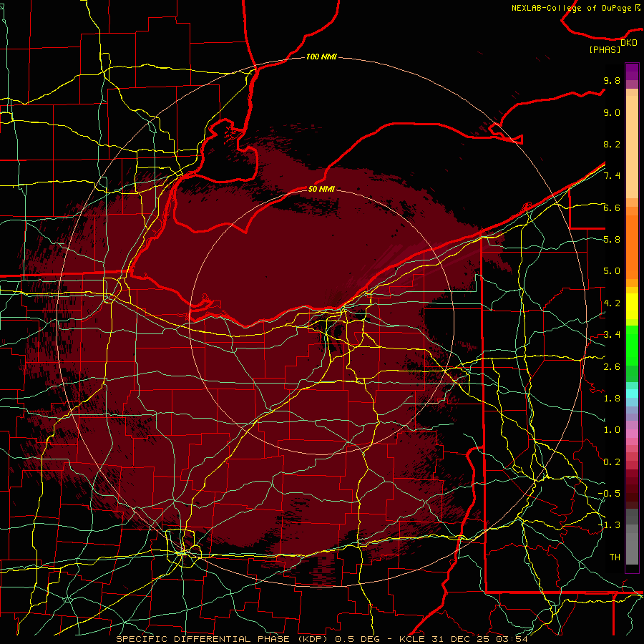The height and width of the screenshot is (644, 644).
Task: Pick the yellow segment of the color scale
Action: tap(632, 306)
